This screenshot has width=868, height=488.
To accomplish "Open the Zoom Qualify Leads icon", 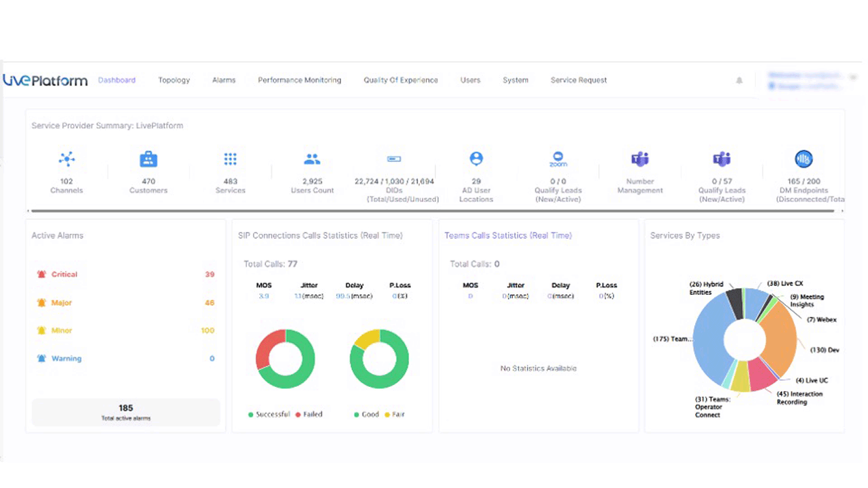I will tap(558, 159).
